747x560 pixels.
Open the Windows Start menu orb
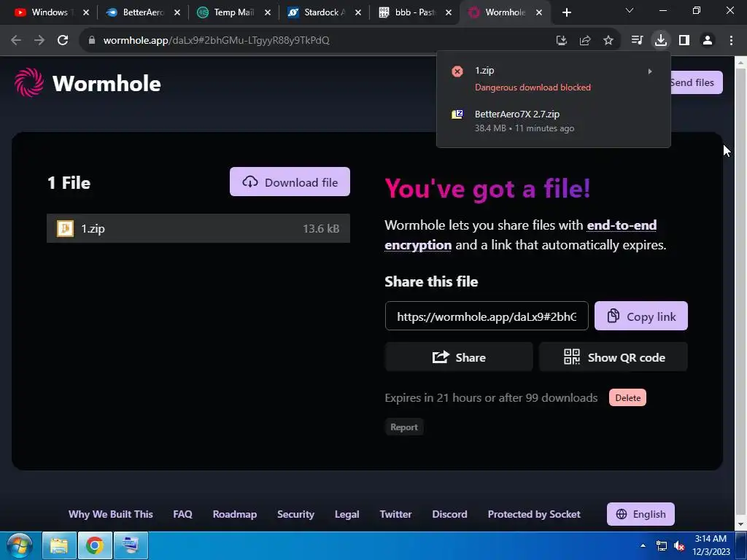click(20, 545)
